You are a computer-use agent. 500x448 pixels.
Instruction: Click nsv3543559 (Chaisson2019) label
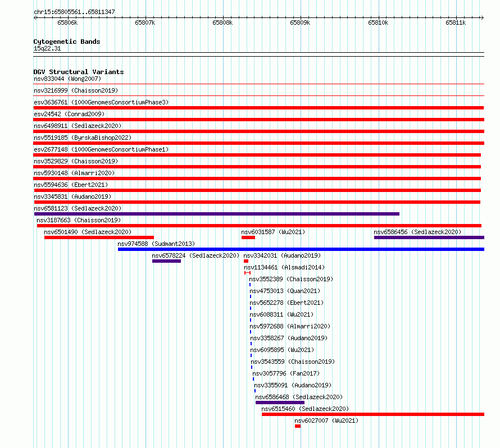click(293, 362)
